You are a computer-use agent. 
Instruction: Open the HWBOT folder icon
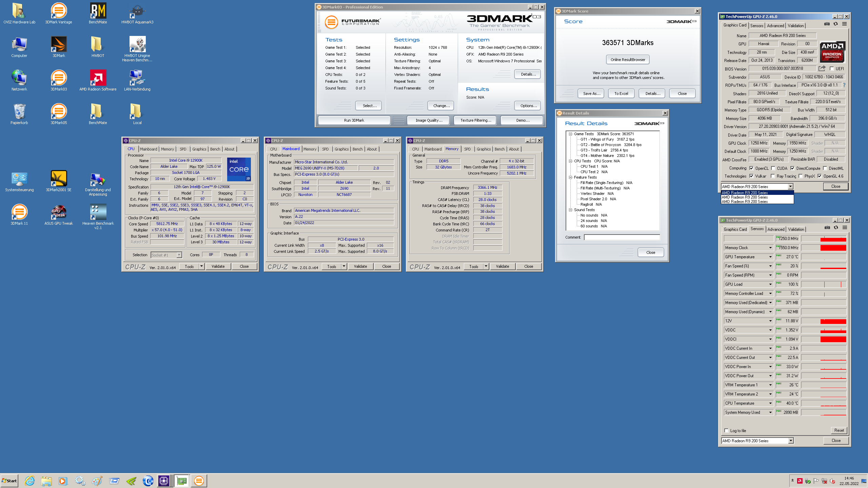click(x=98, y=47)
